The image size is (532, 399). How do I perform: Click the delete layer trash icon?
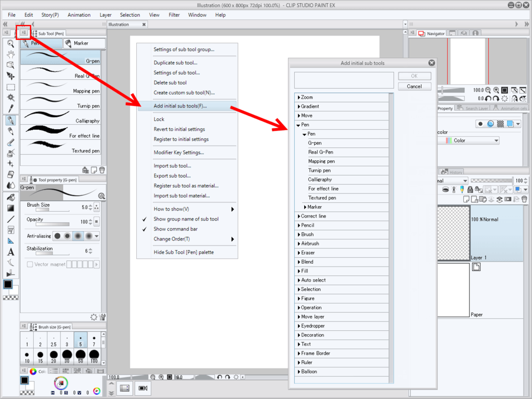[524, 199]
